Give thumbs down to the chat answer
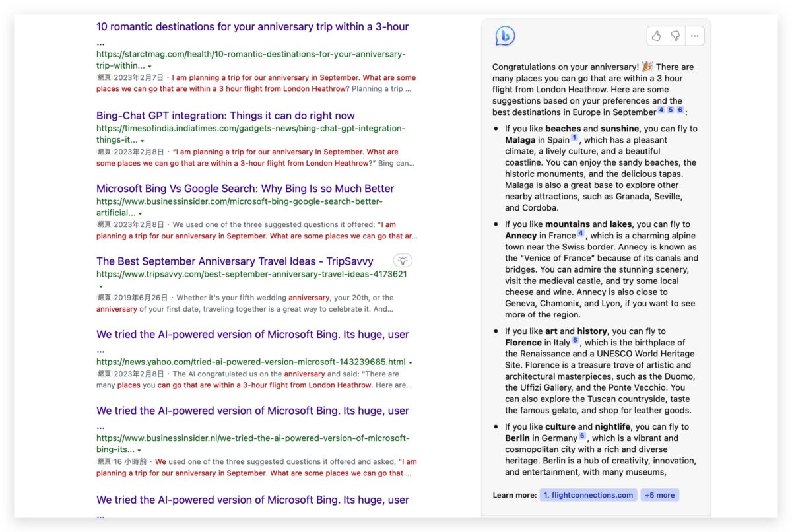Viewport: 792px width, 532px height. [675, 36]
